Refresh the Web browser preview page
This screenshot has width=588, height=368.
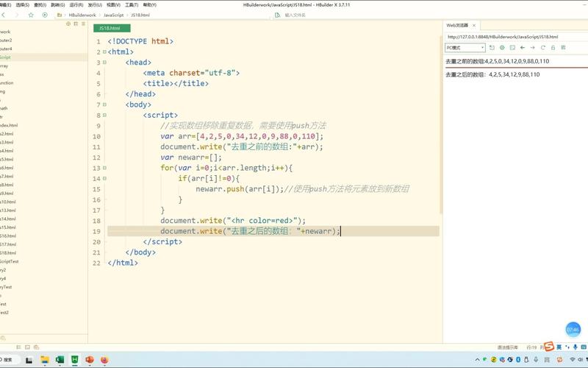pos(542,48)
